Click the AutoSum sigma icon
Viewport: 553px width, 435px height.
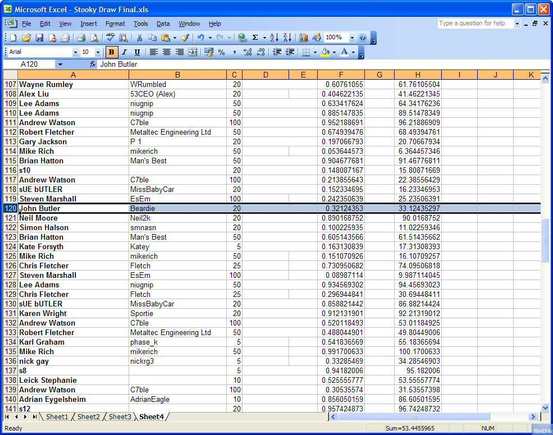[x=255, y=38]
